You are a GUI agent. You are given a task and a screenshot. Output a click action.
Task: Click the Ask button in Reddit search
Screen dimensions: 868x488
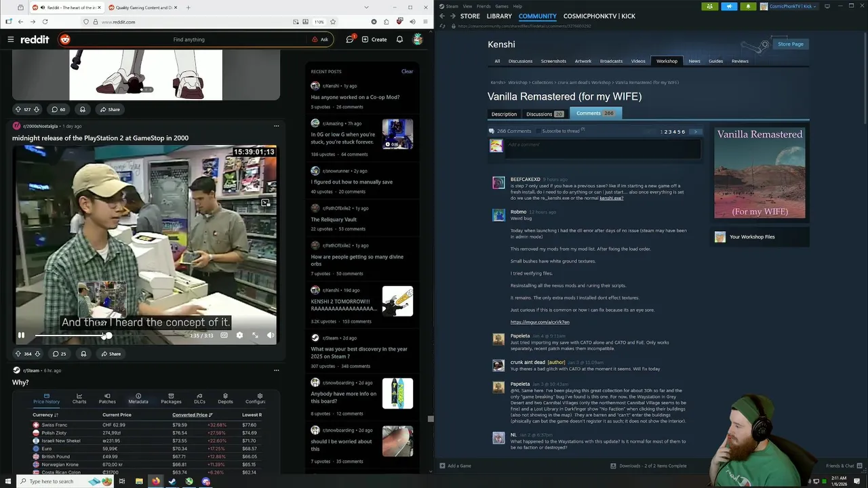click(320, 39)
